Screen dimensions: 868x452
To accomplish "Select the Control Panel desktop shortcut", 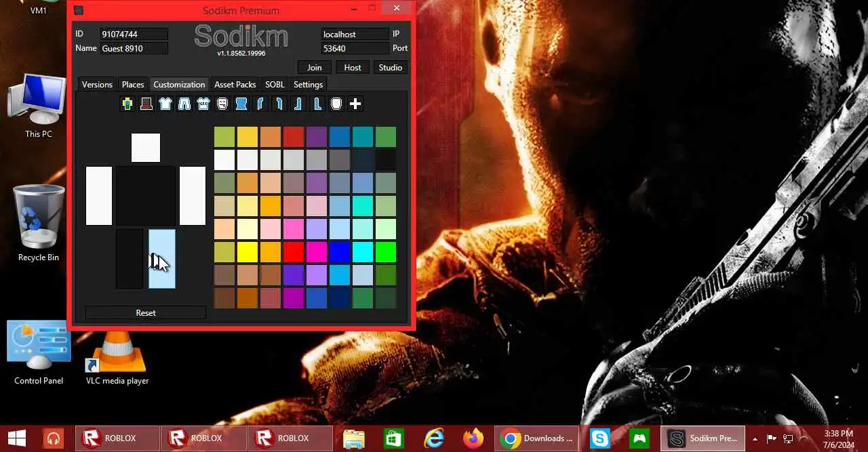I will pyautogui.click(x=39, y=352).
